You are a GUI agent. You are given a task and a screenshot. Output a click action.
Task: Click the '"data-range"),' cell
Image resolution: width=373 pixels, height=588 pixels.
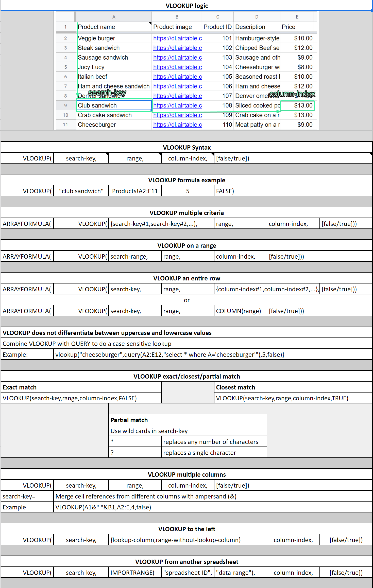tap(241, 573)
